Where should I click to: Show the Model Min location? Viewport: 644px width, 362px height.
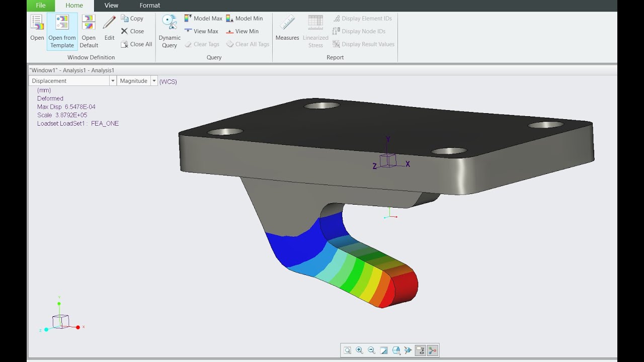[244, 19]
